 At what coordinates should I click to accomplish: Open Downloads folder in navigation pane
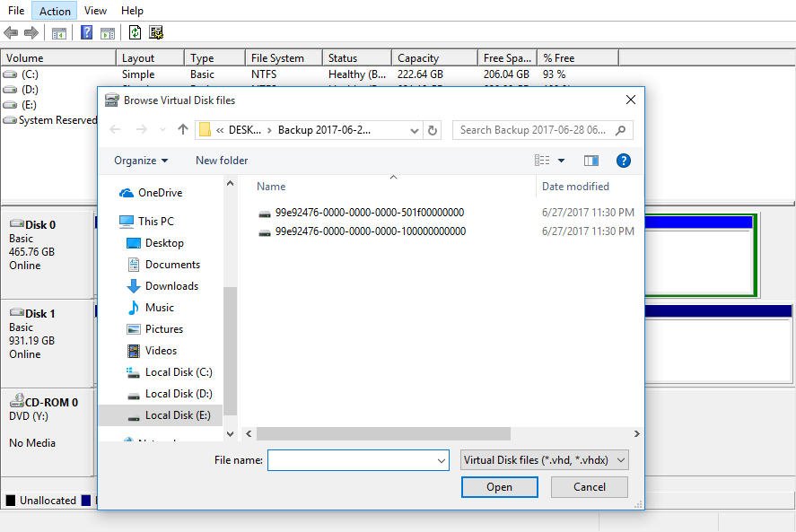[x=162, y=286]
